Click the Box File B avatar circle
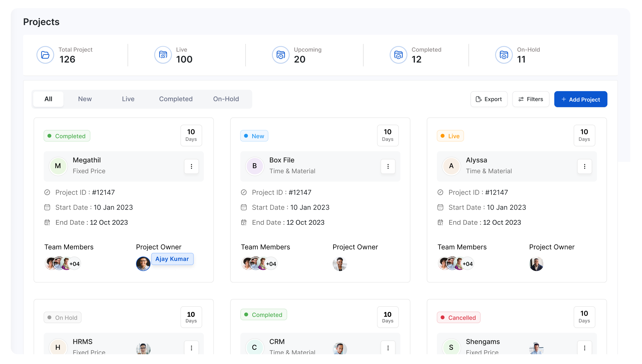This screenshot has height=364, width=642. (254, 166)
